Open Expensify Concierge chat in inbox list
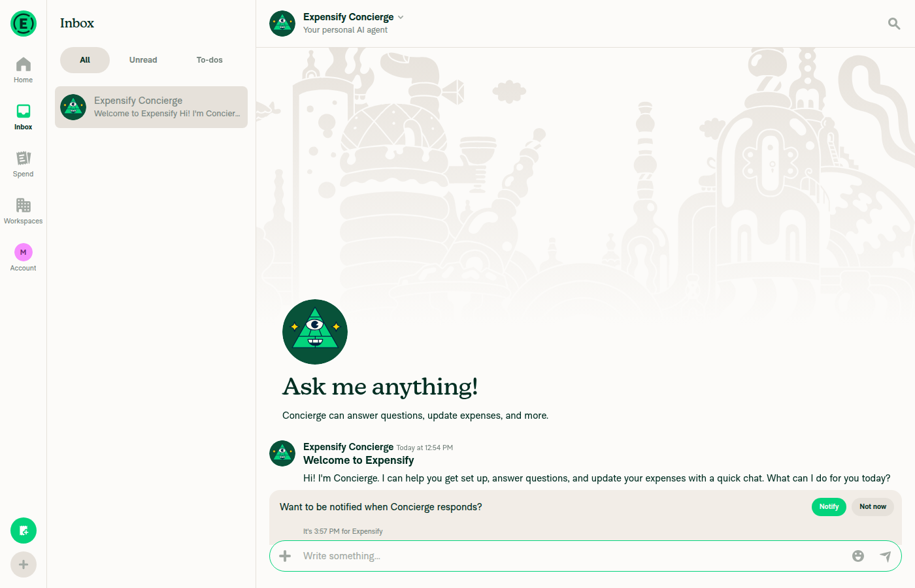 (151, 107)
